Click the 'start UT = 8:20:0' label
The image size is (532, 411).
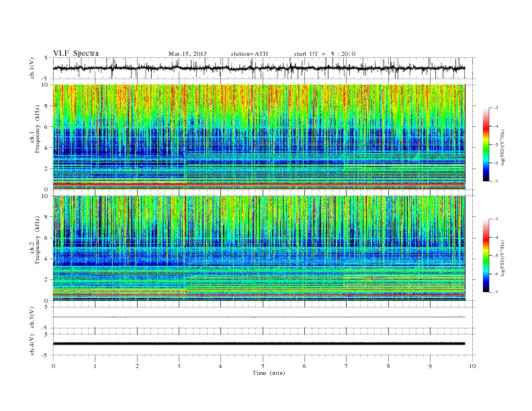pyautogui.click(x=324, y=54)
